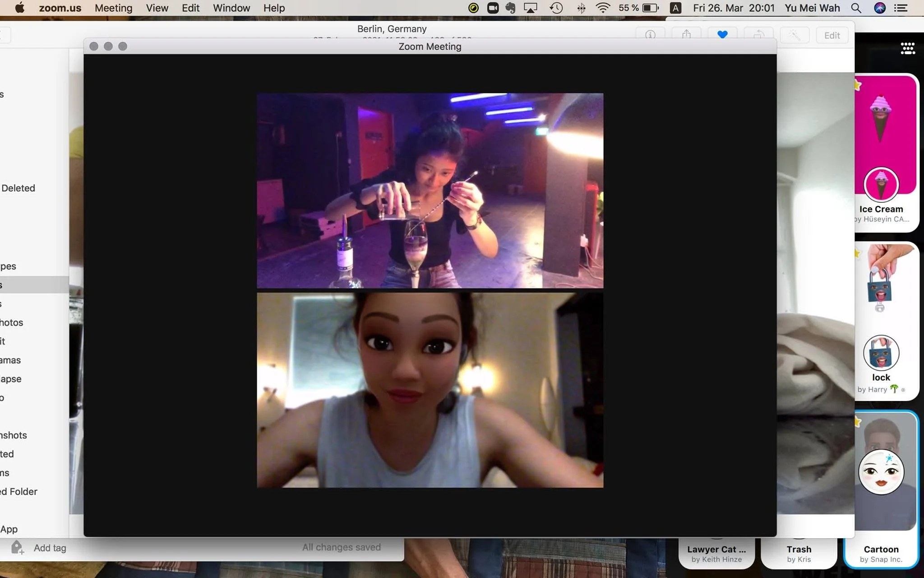Open Time Machine status icon
Viewport: 924px width, 578px height.
coord(556,8)
